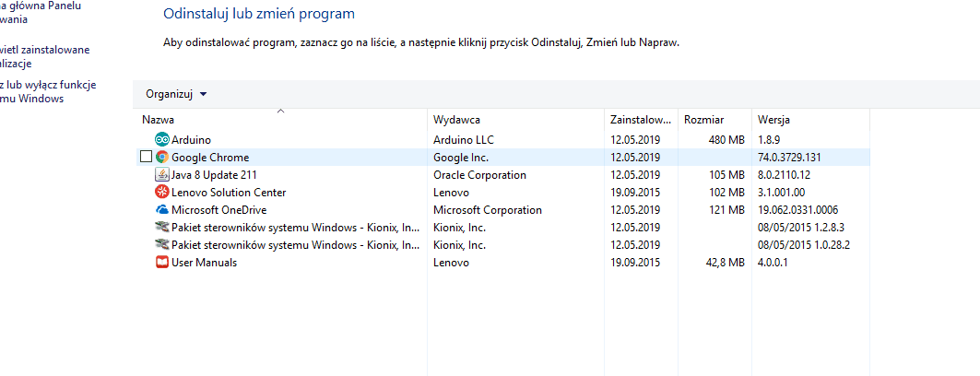
Task: Click version 1.8.9 of Arduino
Action: tap(768, 140)
